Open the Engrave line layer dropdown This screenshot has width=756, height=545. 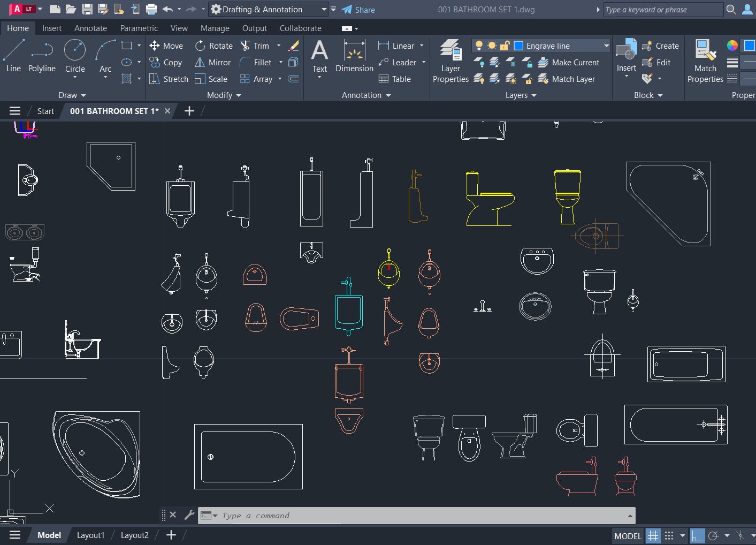[x=605, y=46]
